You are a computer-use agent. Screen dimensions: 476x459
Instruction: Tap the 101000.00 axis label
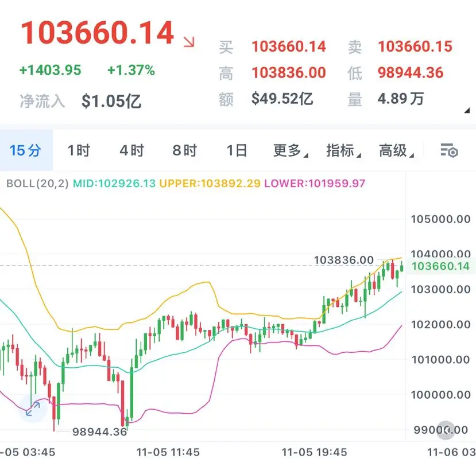coord(440,360)
